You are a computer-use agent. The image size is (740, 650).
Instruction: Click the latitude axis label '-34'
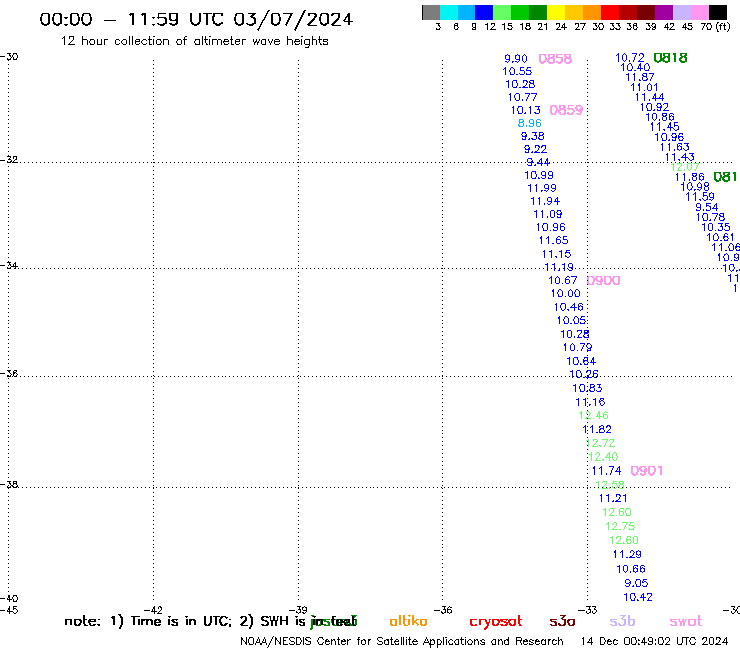[x=9, y=265]
